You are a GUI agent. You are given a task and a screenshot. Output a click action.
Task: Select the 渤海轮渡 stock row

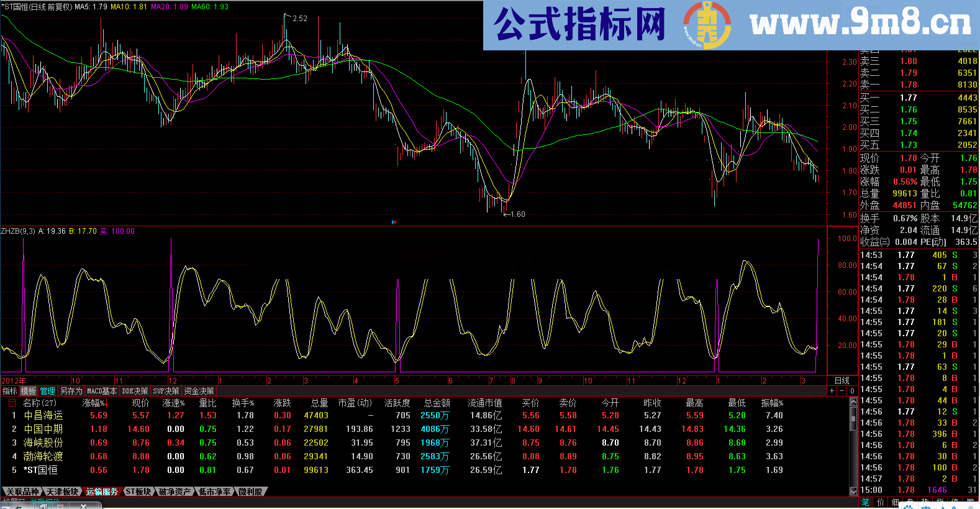tap(424, 456)
